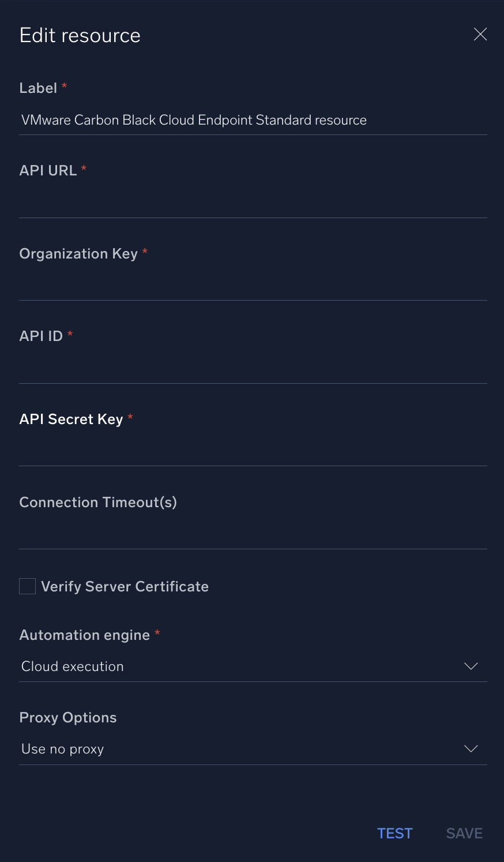
Task: Close the Edit resource dialog
Action: pos(480,34)
